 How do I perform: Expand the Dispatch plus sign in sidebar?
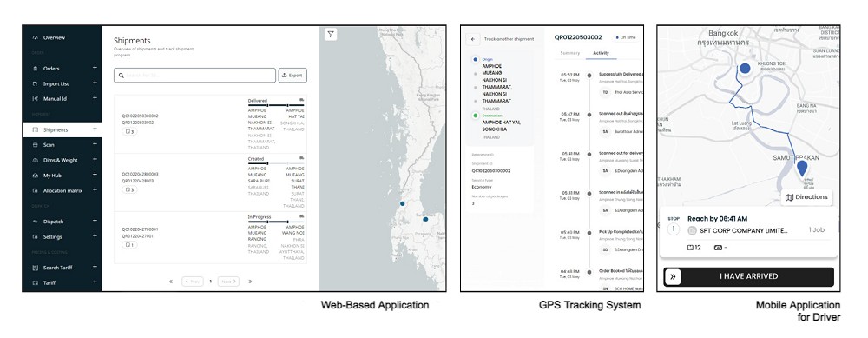click(x=95, y=221)
